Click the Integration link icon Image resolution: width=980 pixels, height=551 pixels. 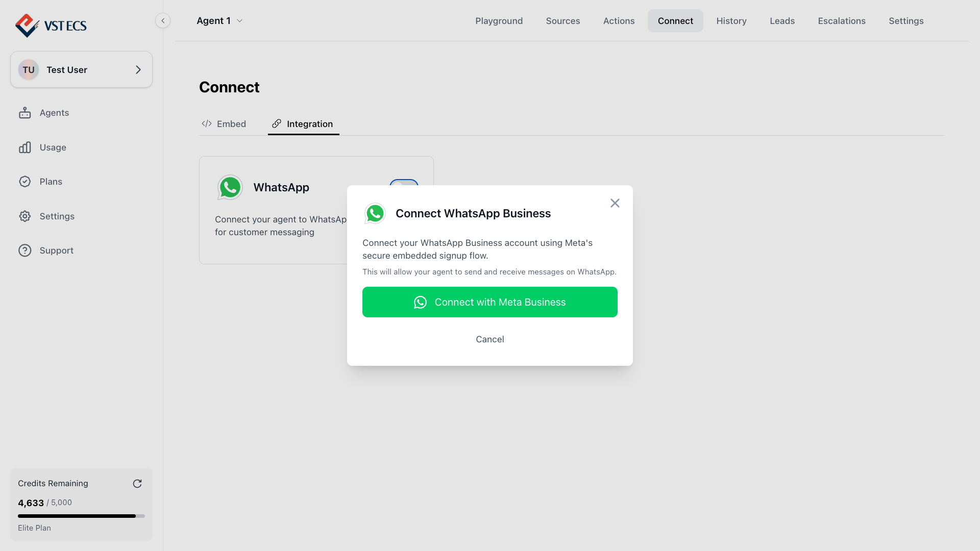[x=277, y=123]
